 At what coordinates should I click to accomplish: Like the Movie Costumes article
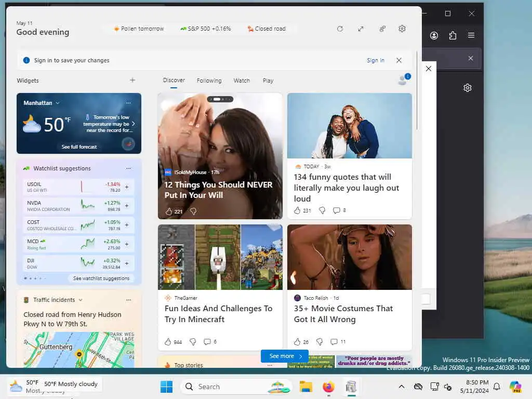297,342
